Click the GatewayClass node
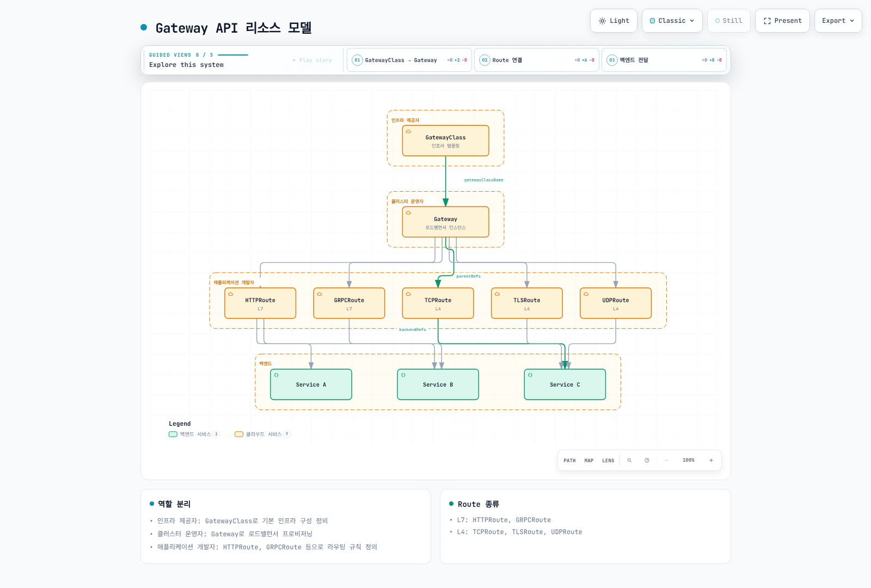This screenshot has height=588, width=871. 446,141
